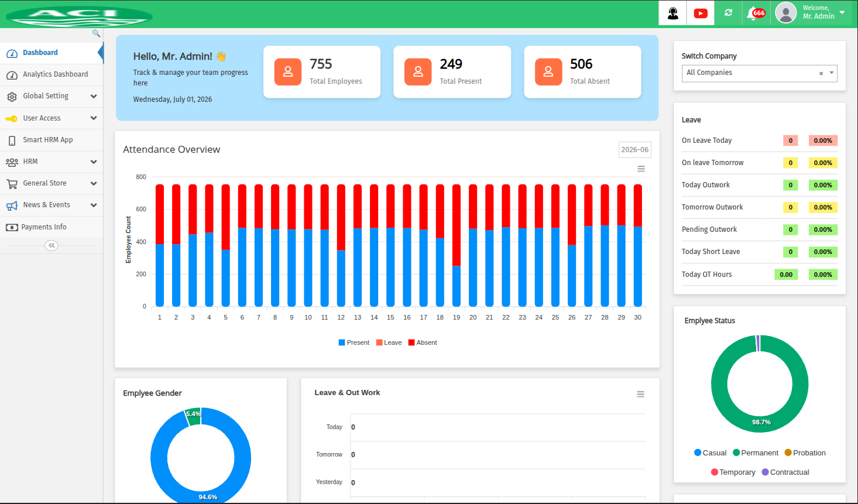Viewport: 858px width, 504px height.
Task: Open Attendance Overview chart hamburger menu
Action: point(641,169)
